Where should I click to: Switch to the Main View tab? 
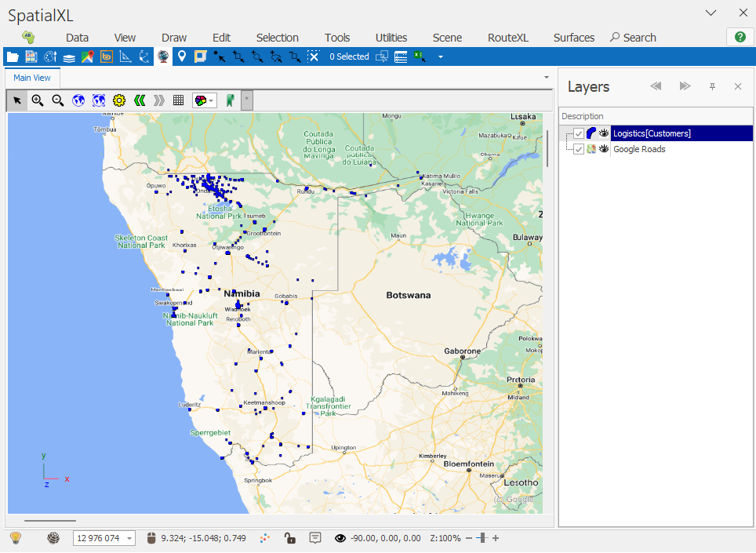[x=32, y=78]
